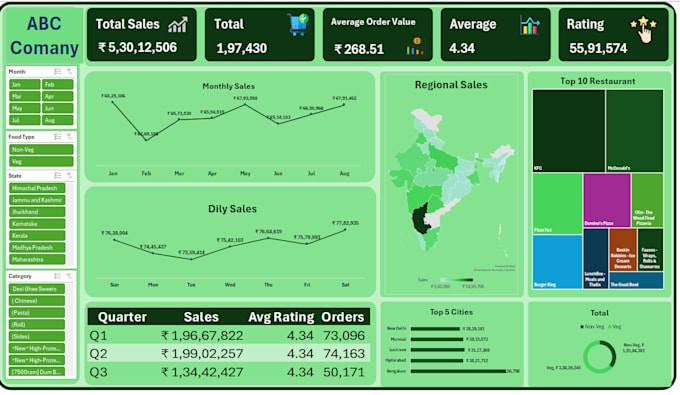This screenshot has width=680, height=395.
Task: Select the Pizza Hut treemap tile
Action: point(557,204)
